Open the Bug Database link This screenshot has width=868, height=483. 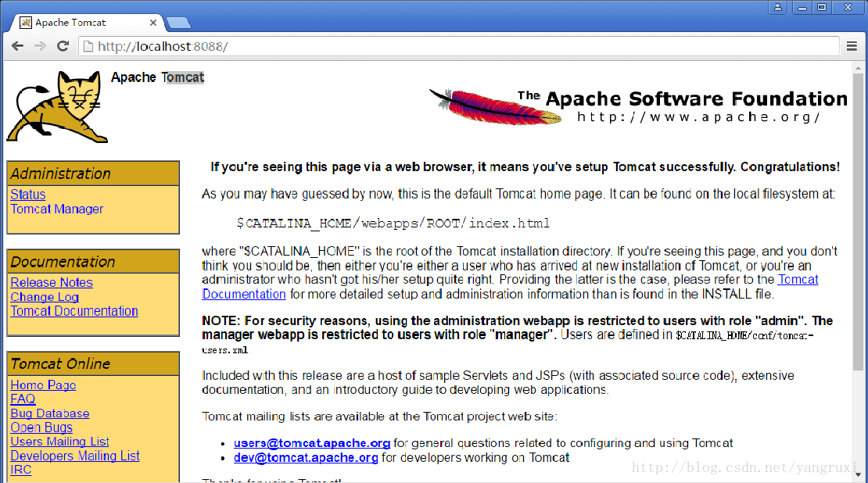coord(50,413)
